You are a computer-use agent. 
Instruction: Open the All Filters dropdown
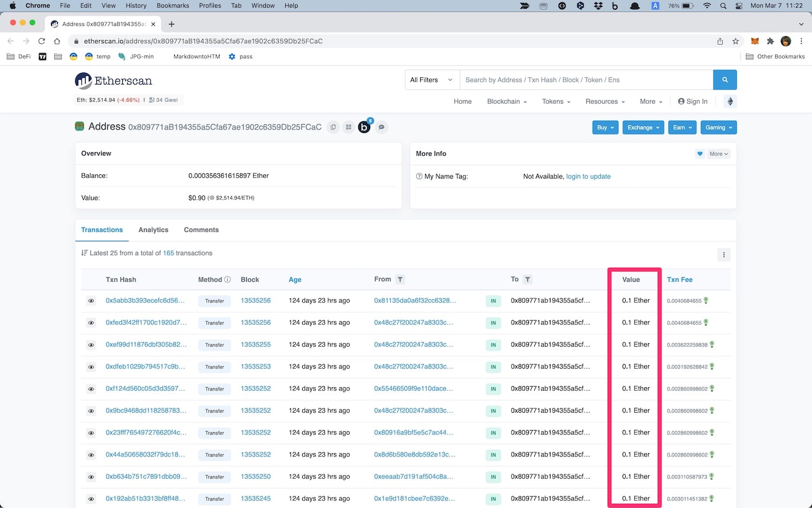coord(432,80)
